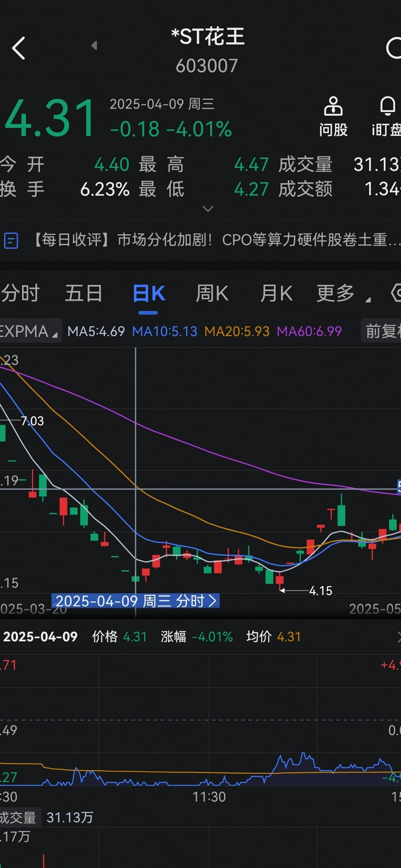This screenshot has height=868, width=401.
Task: Tap the 均价 4.31 label in popup
Action: coord(274,637)
